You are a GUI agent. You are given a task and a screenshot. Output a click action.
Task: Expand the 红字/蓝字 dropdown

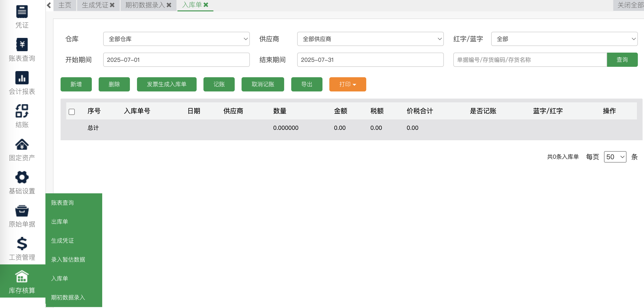[564, 39]
